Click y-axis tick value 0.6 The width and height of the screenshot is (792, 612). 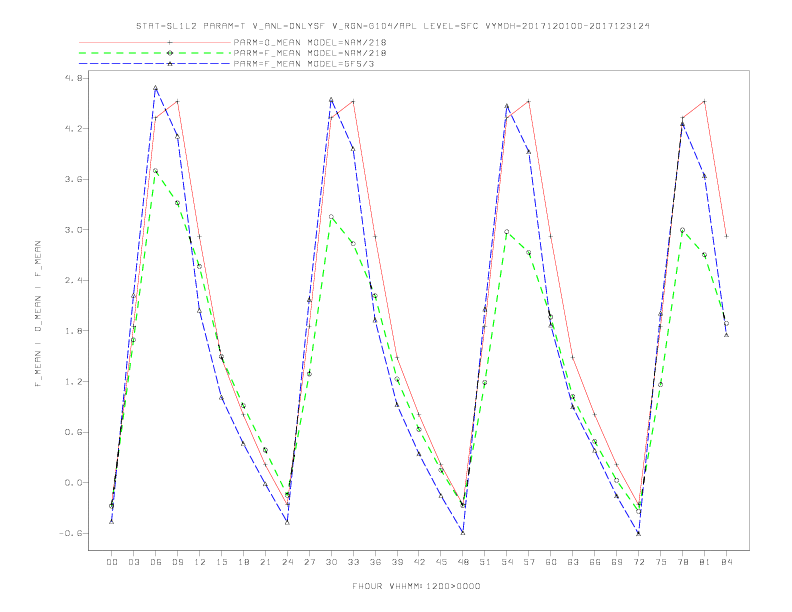pyautogui.click(x=73, y=432)
